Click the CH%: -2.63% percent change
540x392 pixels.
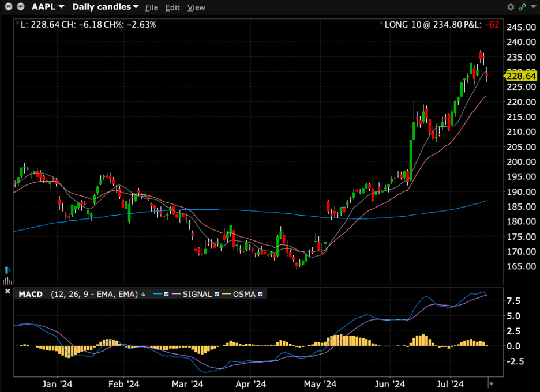pos(130,25)
